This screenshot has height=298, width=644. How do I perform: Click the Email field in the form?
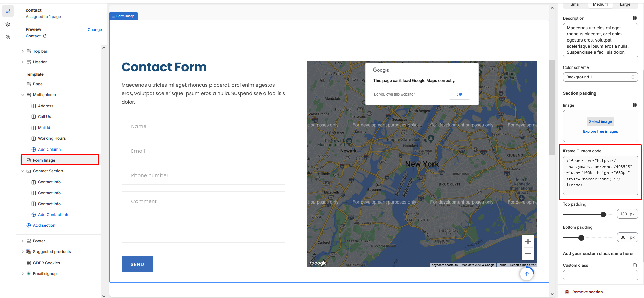203,151
